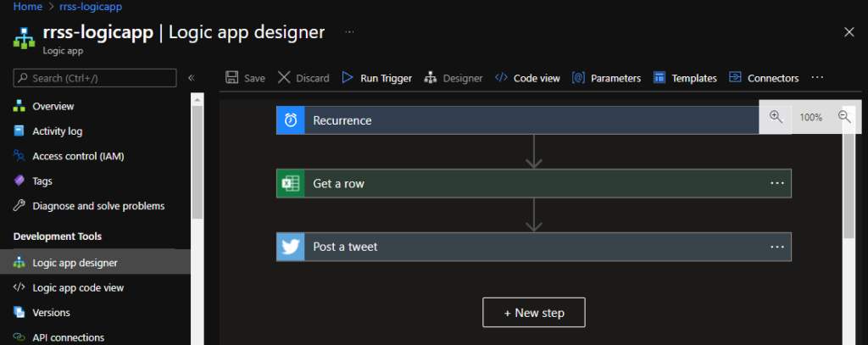Image resolution: width=868 pixels, height=345 pixels.
Task: Click Run Trigger in the toolbar
Action: point(376,78)
